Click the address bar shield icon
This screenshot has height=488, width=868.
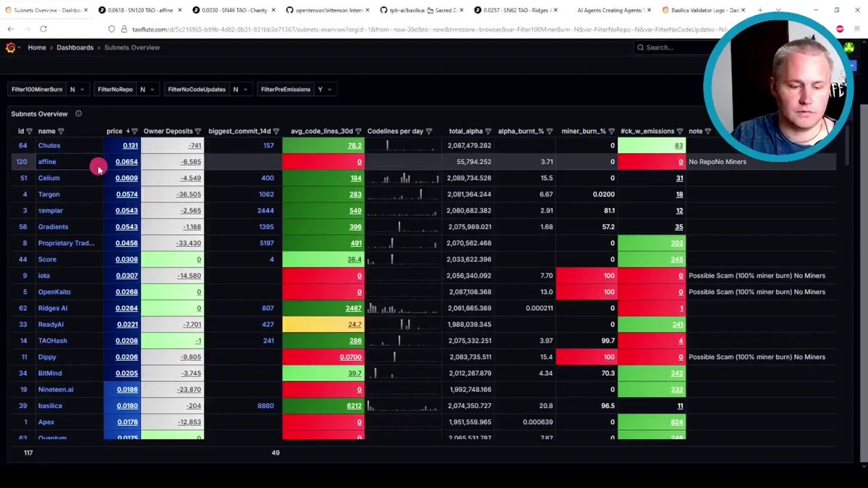point(113,29)
